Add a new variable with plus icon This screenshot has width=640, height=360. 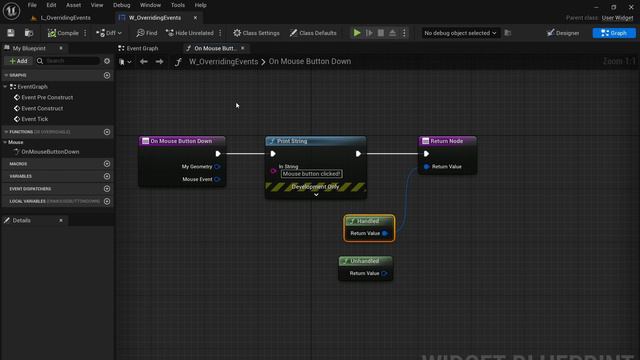coord(107,176)
